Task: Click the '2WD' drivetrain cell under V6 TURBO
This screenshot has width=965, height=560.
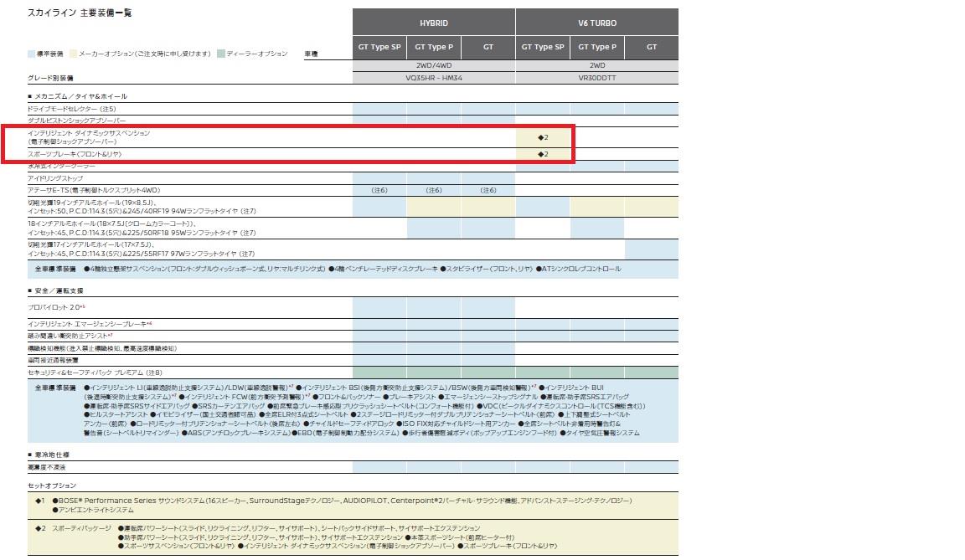Action: tap(597, 65)
